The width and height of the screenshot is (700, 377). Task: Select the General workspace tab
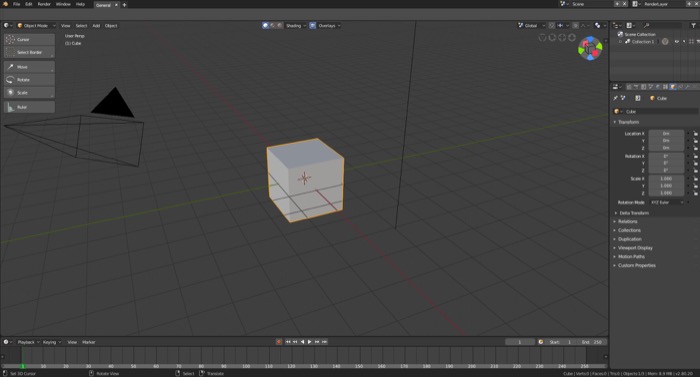(104, 5)
